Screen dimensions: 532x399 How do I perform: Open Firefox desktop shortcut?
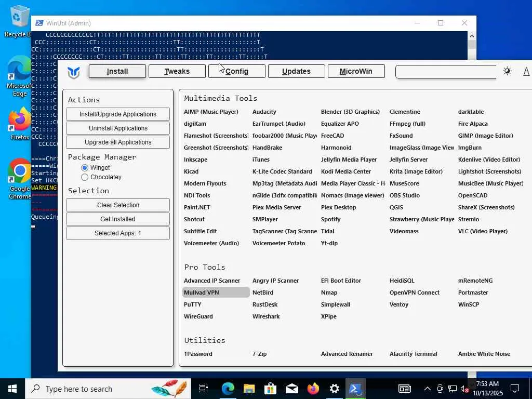coord(20,124)
